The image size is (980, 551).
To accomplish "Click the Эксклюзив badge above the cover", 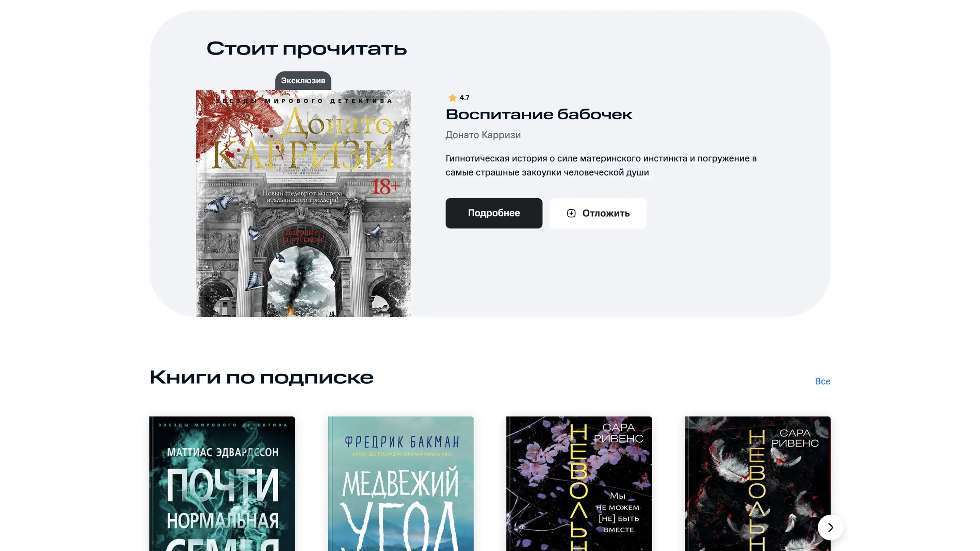I will [303, 81].
